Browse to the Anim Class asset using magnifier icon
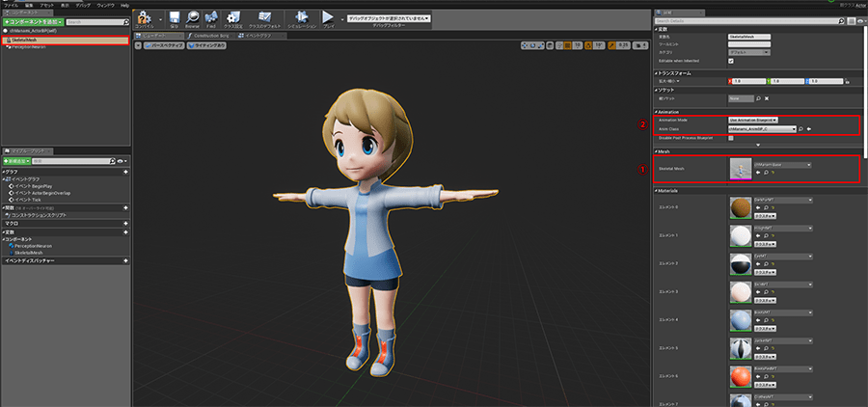The image size is (868, 407). (x=800, y=128)
